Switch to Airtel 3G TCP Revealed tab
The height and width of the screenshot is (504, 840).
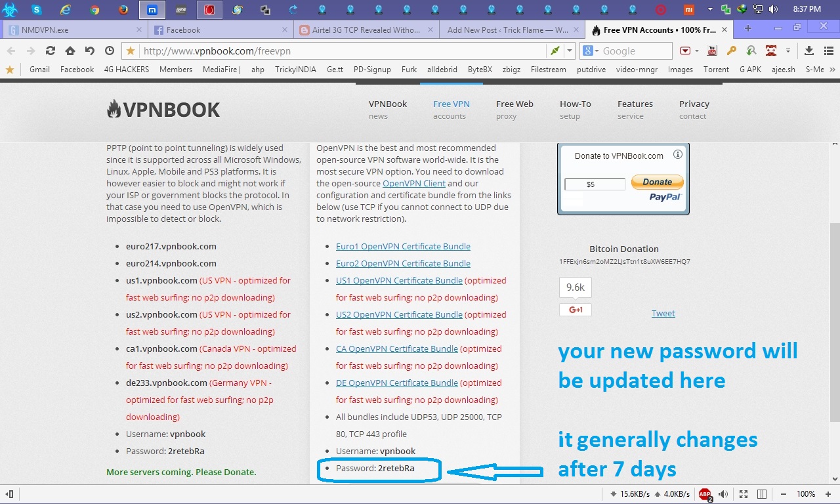tap(366, 30)
